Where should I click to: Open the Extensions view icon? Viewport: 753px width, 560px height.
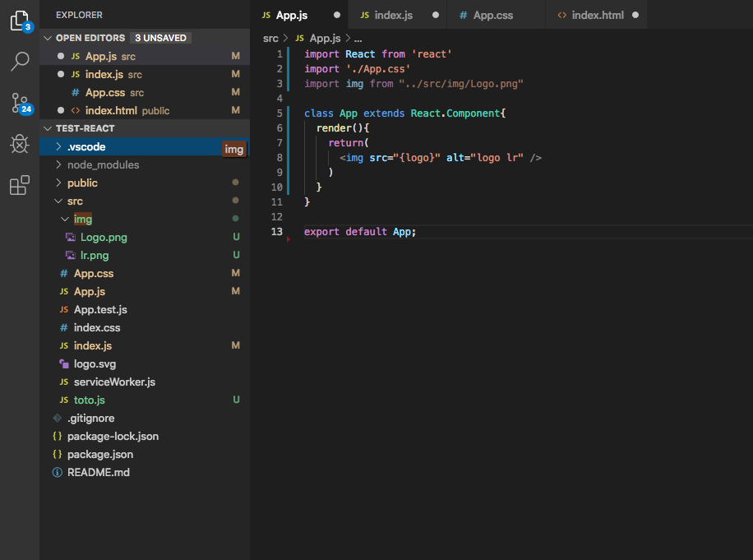(x=20, y=185)
